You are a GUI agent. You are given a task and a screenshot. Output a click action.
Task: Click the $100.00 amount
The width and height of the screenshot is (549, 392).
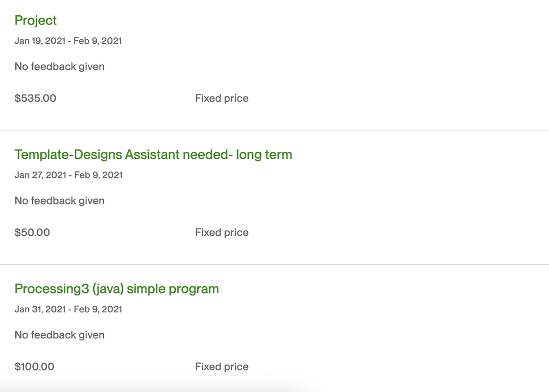click(x=34, y=367)
